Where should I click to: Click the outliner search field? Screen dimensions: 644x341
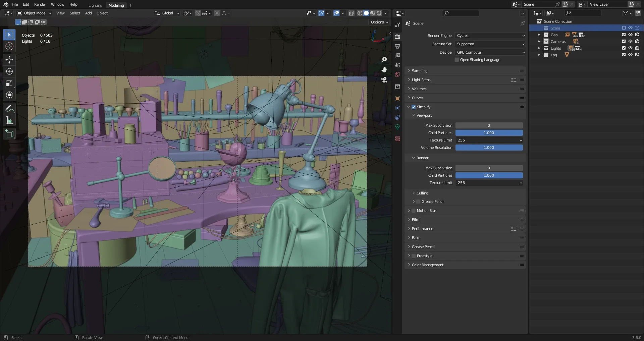tap(583, 13)
